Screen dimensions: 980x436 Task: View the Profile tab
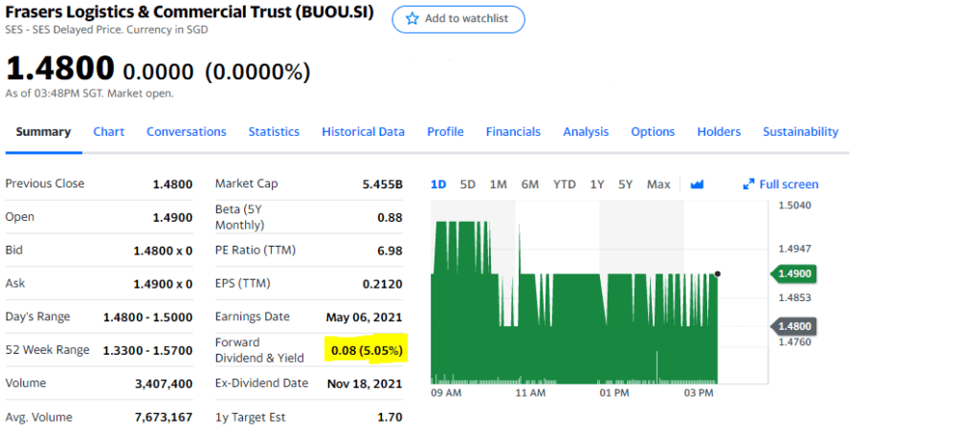(x=445, y=132)
